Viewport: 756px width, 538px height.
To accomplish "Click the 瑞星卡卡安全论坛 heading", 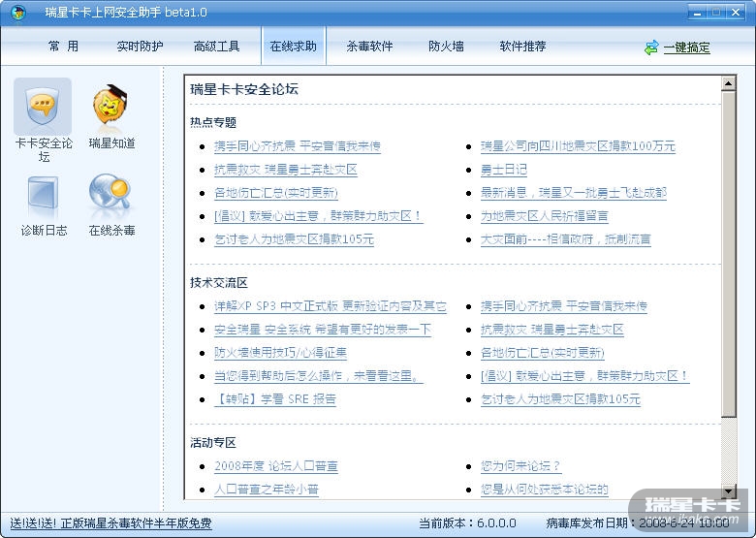I will click(x=244, y=89).
